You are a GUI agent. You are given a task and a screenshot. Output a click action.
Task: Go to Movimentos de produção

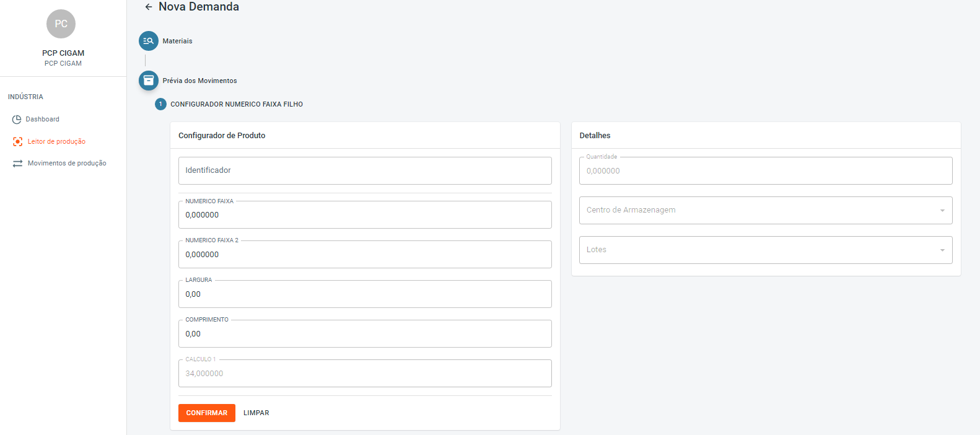tap(67, 164)
